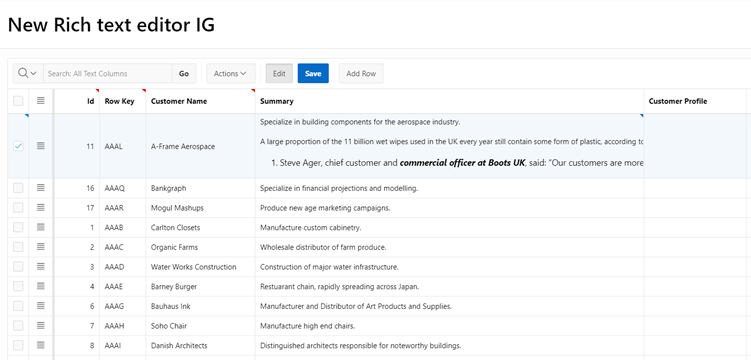This screenshot has width=751, height=360.
Task: Select the Barney Burger row checkbox
Action: click(18, 286)
